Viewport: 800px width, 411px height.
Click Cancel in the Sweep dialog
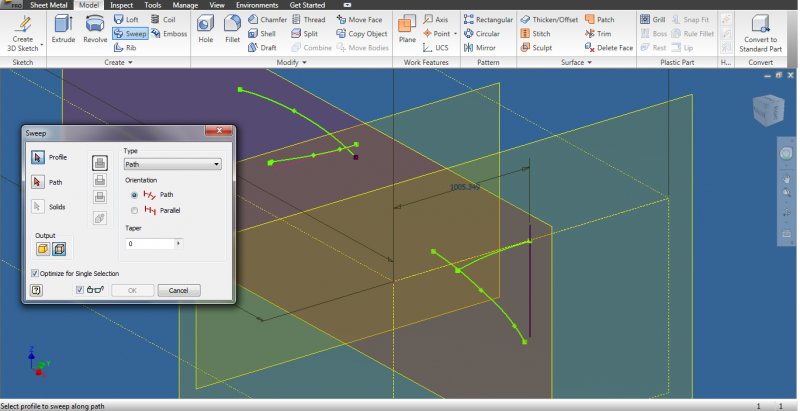[x=178, y=290]
